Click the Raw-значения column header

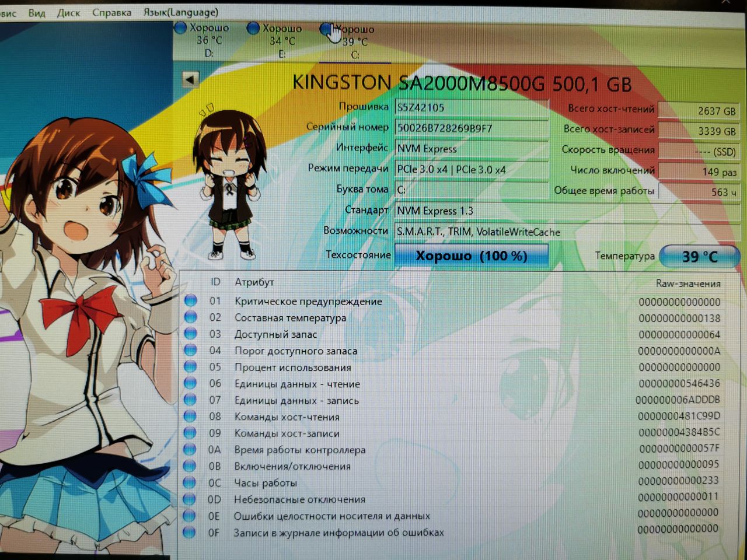(x=688, y=283)
